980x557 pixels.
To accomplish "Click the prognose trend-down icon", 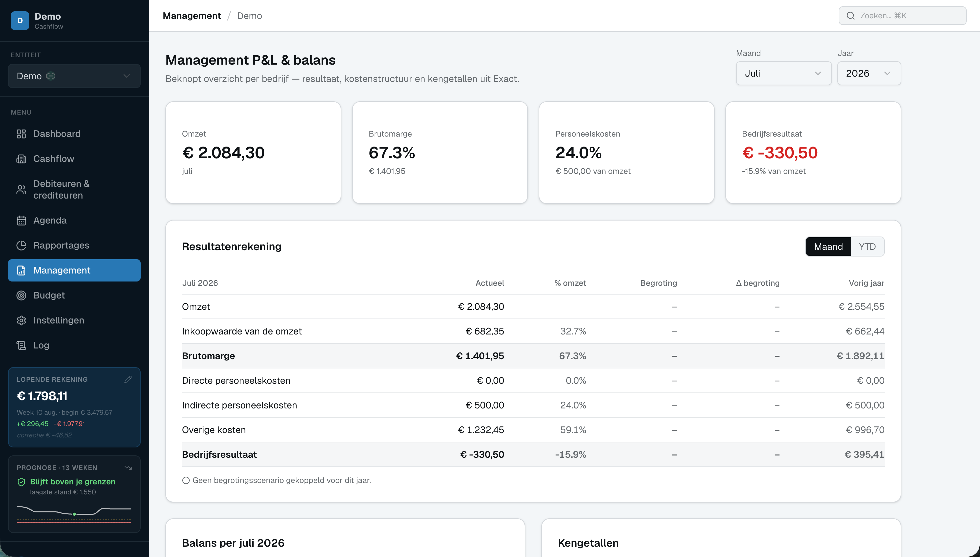I will click(128, 467).
